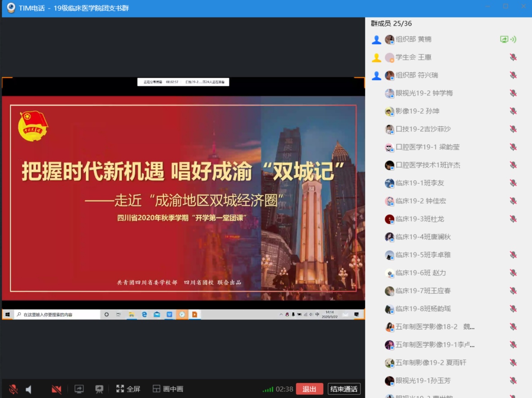This screenshot has height=398, width=532.
Task: Select member 临床19-4班唐澜秋 in list
Action: [x=423, y=237]
